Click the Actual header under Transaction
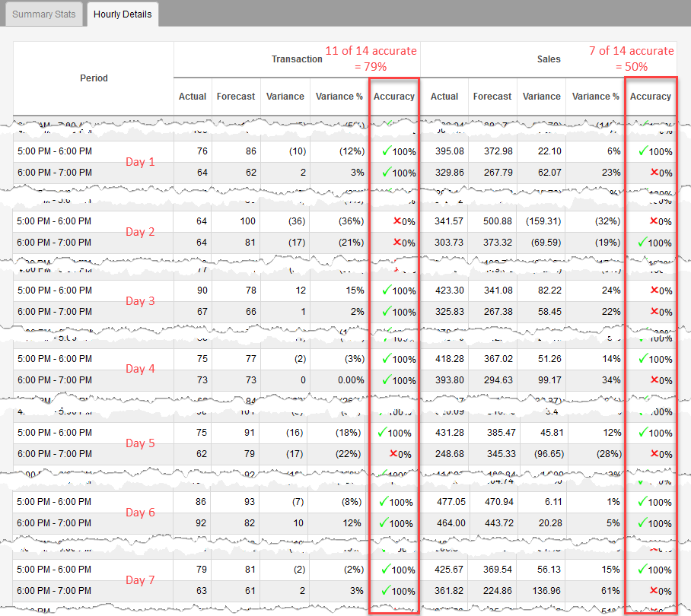The height and width of the screenshot is (616, 691). (192, 97)
